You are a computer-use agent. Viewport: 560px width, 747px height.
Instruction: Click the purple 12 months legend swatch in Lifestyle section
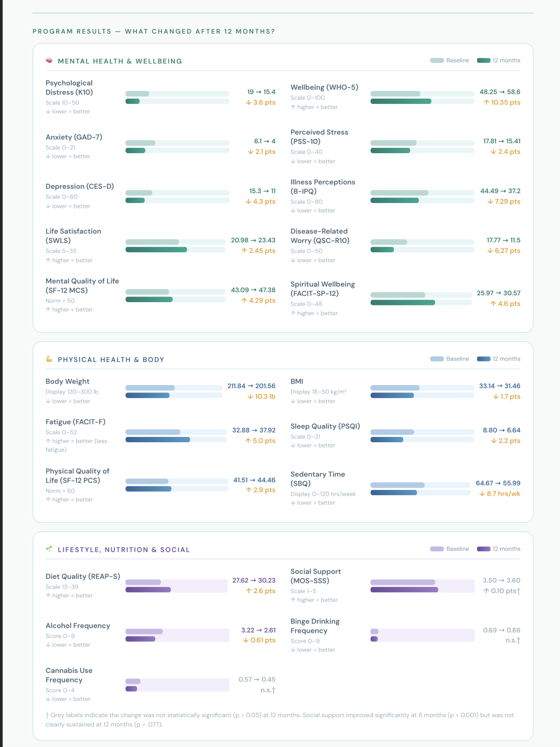coord(483,549)
